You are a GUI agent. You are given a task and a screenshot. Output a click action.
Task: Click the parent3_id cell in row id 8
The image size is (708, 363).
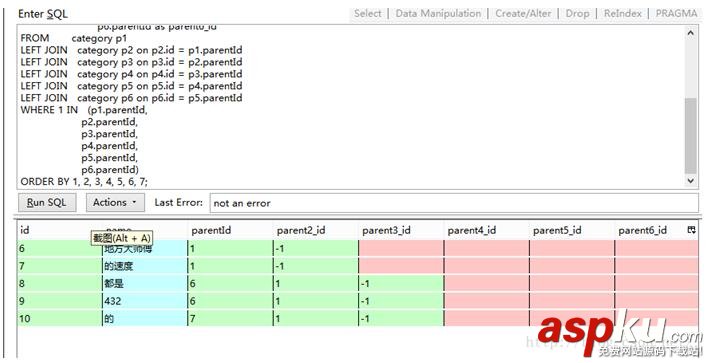click(x=401, y=284)
